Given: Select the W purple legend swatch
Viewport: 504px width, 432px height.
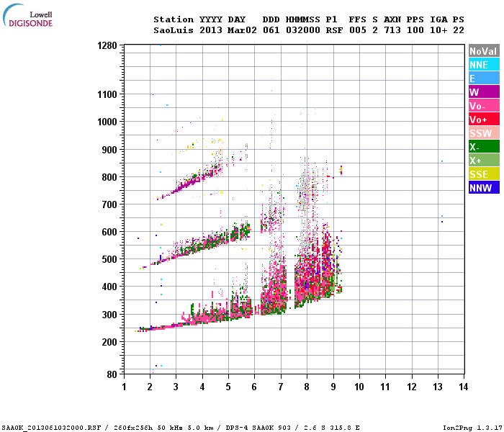Looking at the screenshot, I should point(484,92).
